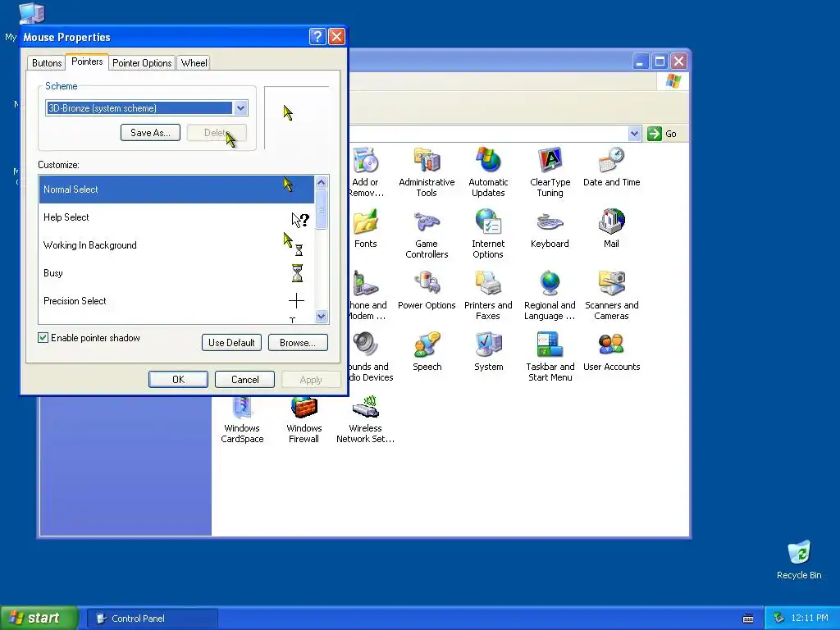Viewport: 840px width, 630px height.
Task: Click Browse... to choose a cursor
Action: click(x=297, y=343)
